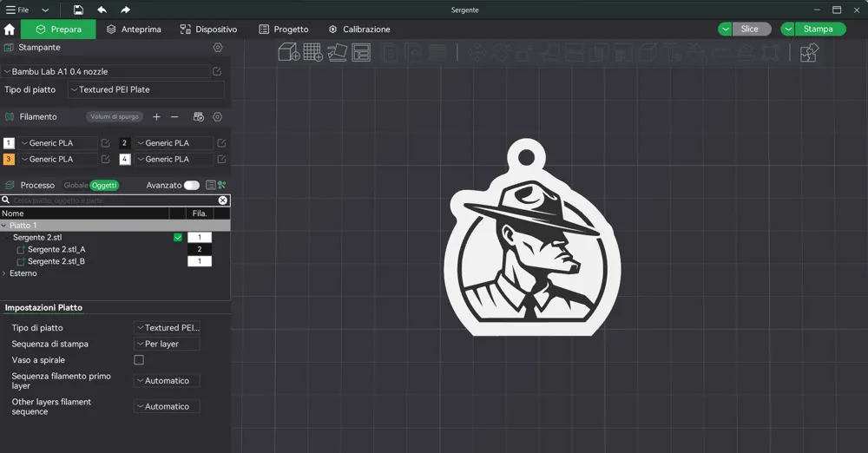Add a filament with plus icon

click(x=156, y=117)
